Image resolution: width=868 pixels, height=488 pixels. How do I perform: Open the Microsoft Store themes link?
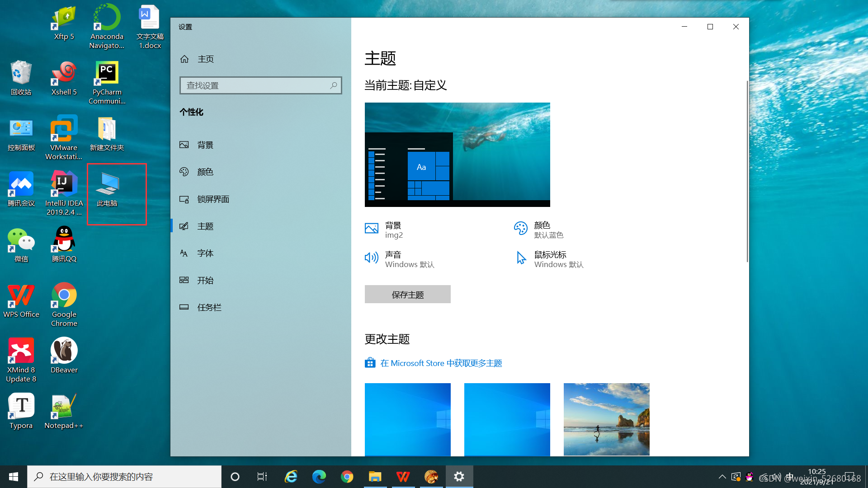441,363
